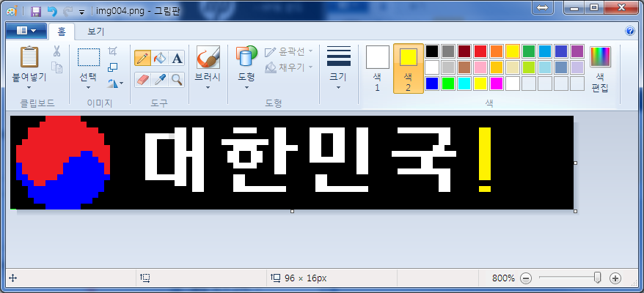
Task: Pick the custom bright green swatch
Action: tap(448, 84)
